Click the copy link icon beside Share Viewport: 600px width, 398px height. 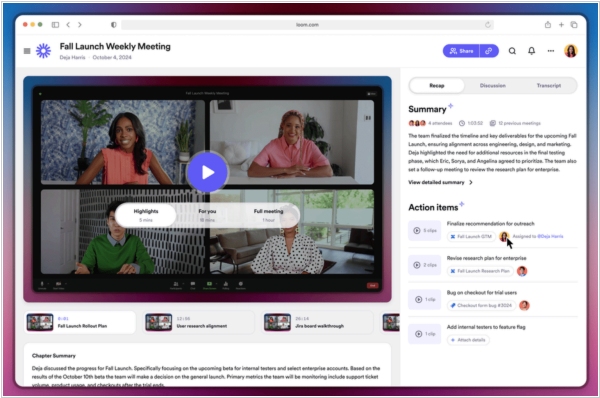coord(489,51)
